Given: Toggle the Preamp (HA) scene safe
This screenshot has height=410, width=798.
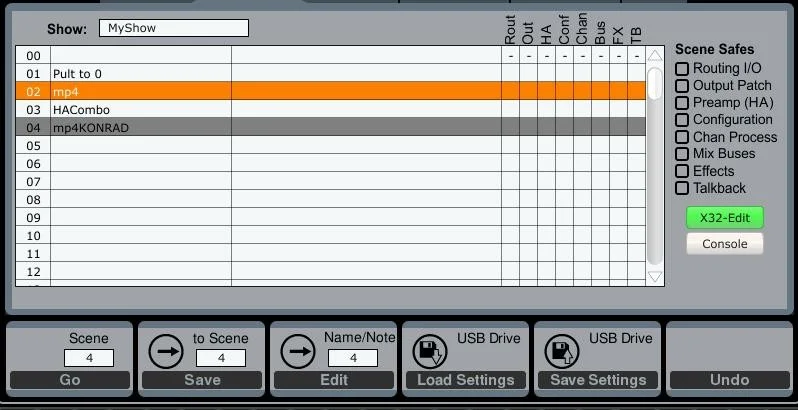Looking at the screenshot, I should (681, 103).
